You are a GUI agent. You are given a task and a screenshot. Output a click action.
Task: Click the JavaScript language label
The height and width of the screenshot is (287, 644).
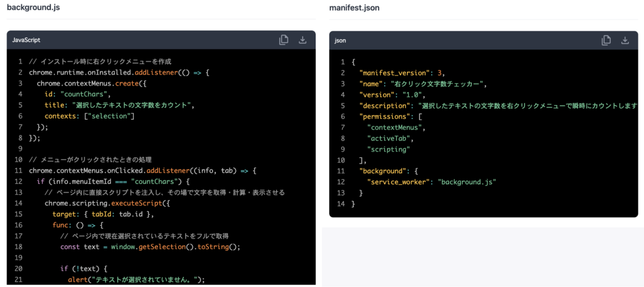26,40
